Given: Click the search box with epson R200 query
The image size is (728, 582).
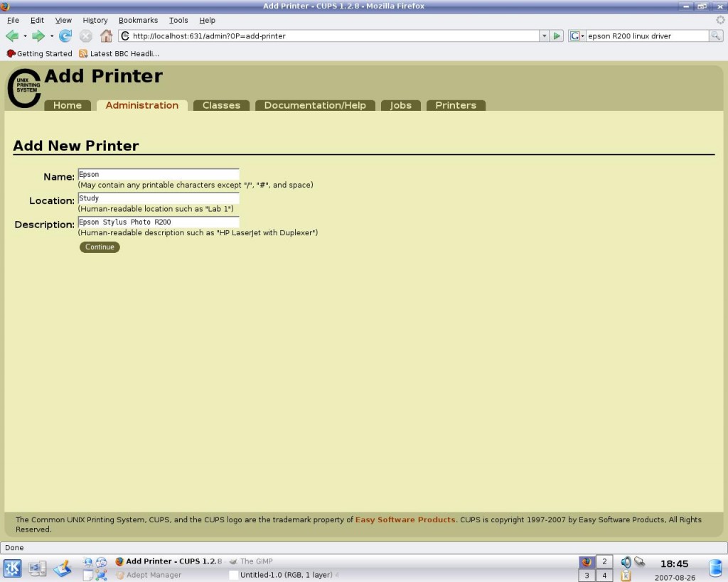Looking at the screenshot, I should coord(647,36).
